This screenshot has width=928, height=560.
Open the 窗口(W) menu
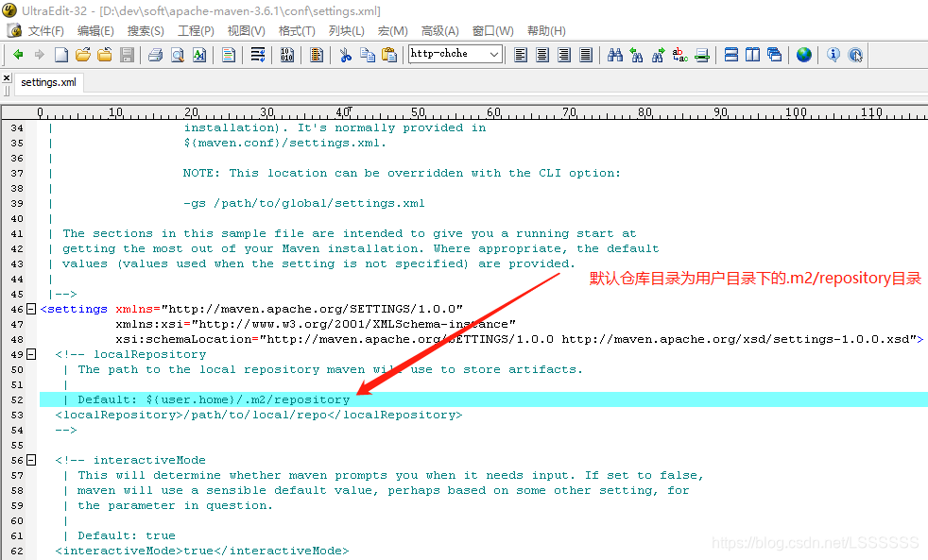click(493, 31)
